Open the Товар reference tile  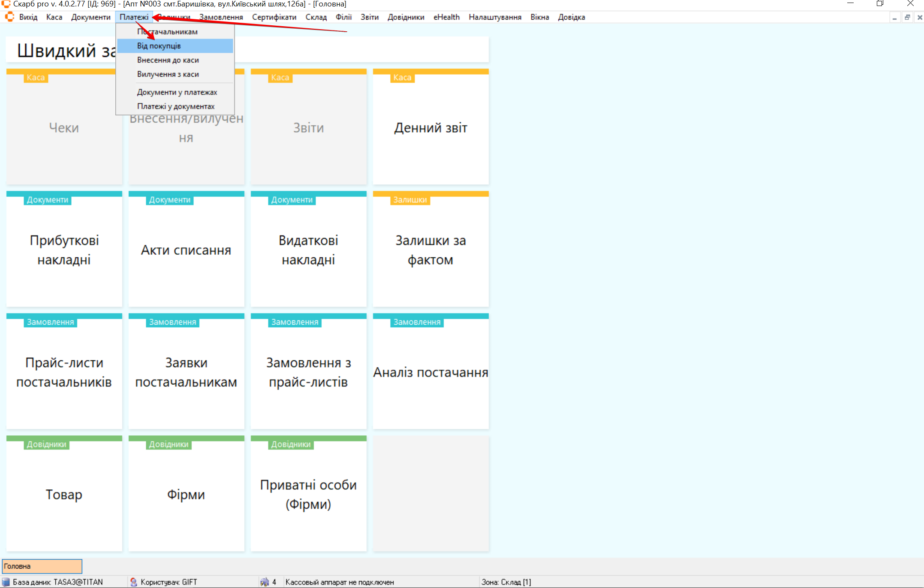(64, 494)
